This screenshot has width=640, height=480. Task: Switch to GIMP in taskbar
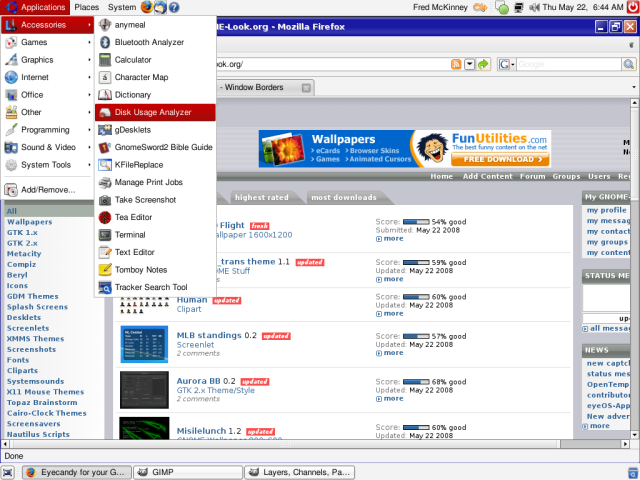coord(188,472)
